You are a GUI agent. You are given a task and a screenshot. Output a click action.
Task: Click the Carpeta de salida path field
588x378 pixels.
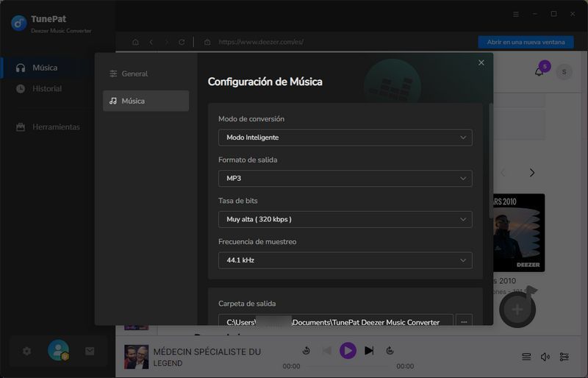(336, 321)
